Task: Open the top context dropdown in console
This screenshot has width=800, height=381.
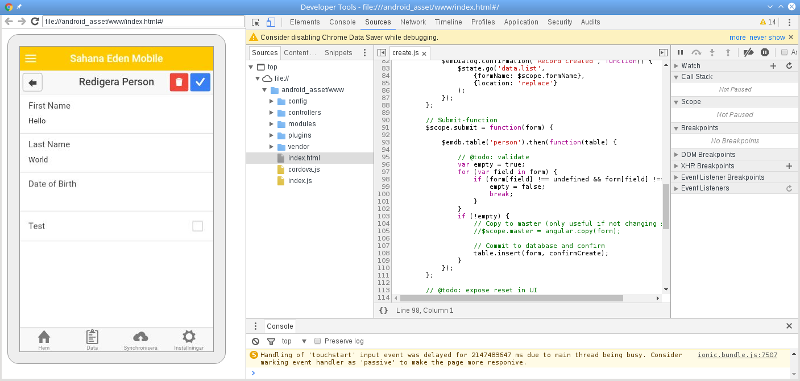Action: [294, 341]
